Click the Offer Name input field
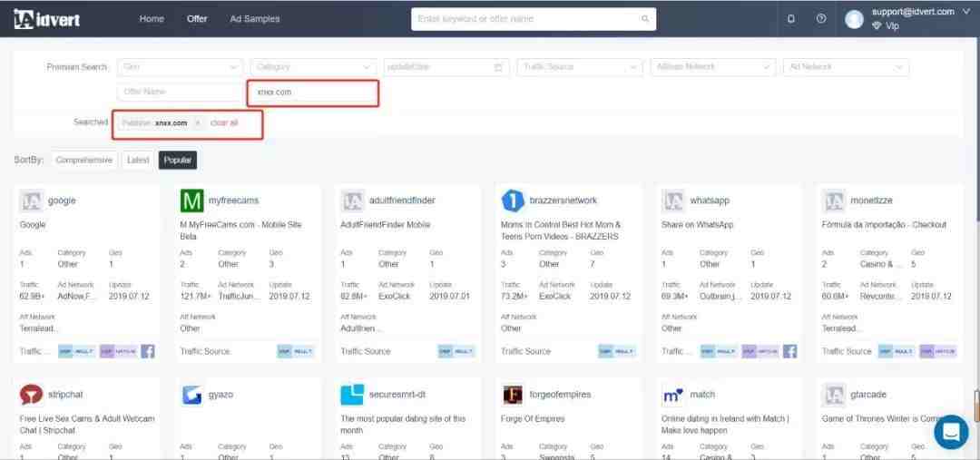Viewport: 980px width, 460px height. [x=180, y=92]
